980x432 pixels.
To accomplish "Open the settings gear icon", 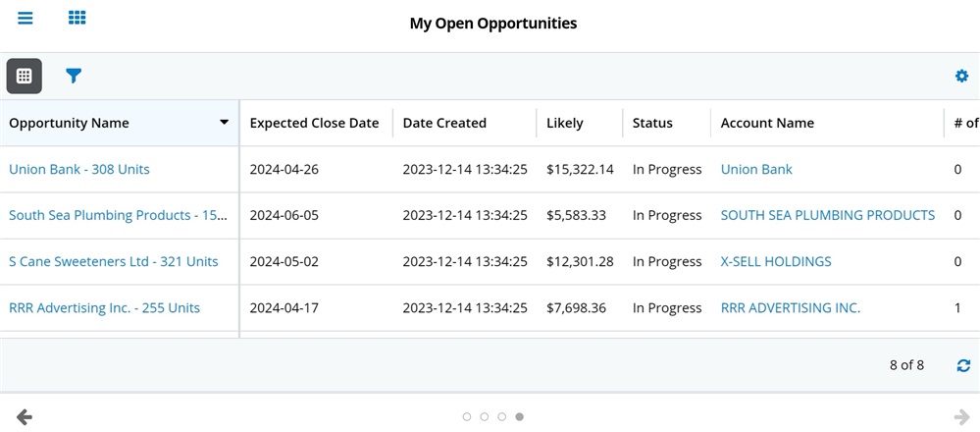I will 961,76.
